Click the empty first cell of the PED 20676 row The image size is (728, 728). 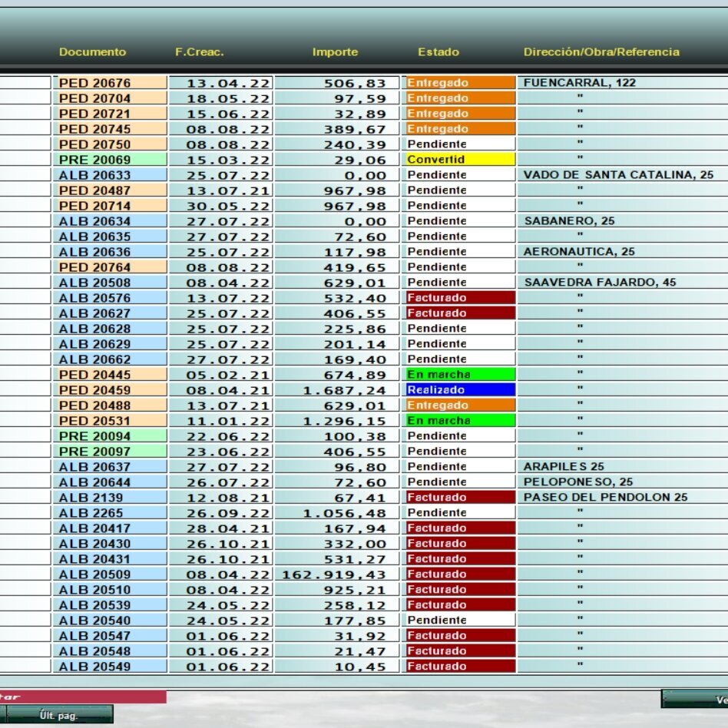pyautogui.click(x=25, y=83)
